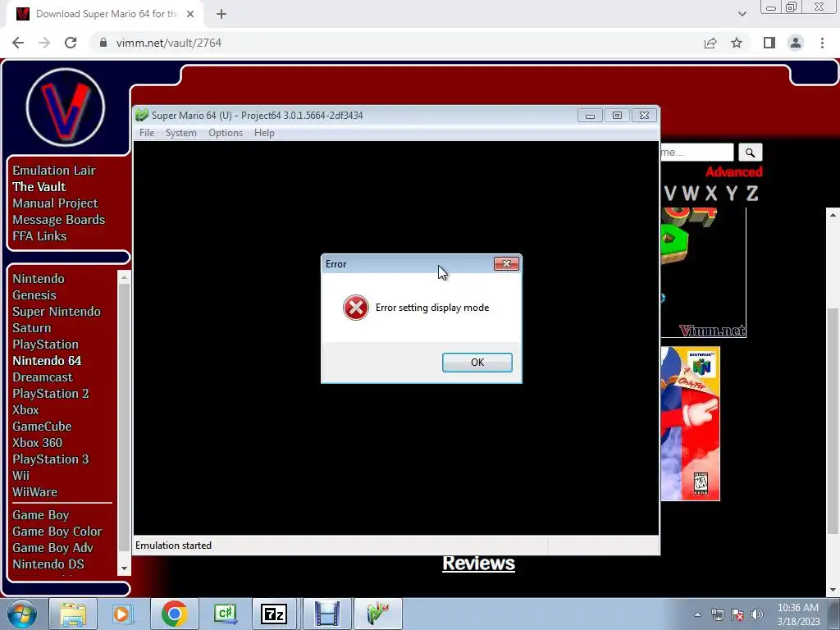Open File Explorer from the taskbar
Viewport: 840px width, 630px height.
73,614
